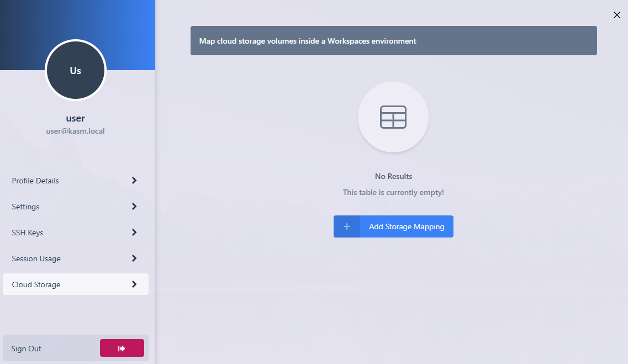Click the sign out exit icon
This screenshot has width=628, height=364.
122,347
